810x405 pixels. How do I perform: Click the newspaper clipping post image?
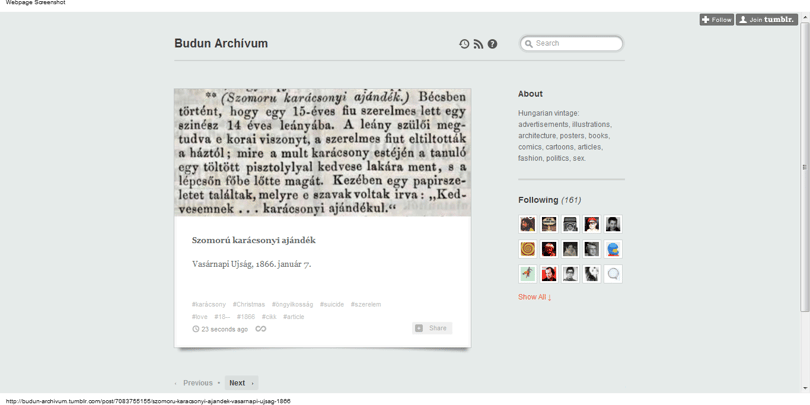click(322, 152)
